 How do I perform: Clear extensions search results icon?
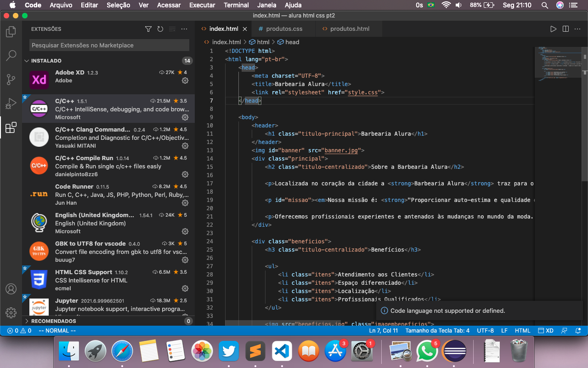(x=172, y=29)
